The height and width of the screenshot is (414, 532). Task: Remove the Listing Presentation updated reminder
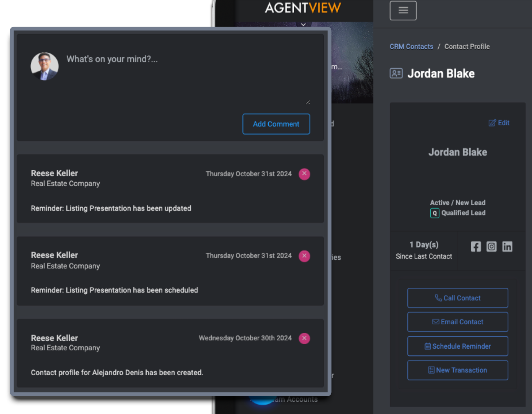click(x=304, y=174)
